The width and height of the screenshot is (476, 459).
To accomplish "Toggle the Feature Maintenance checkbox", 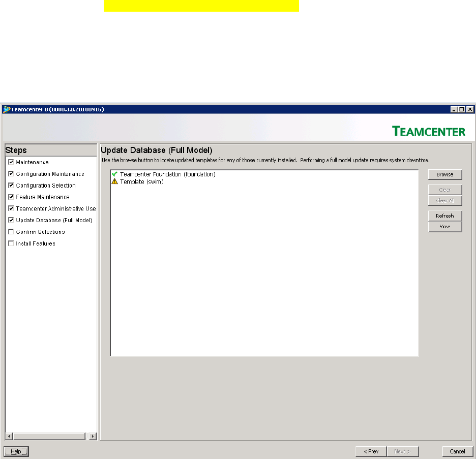I will 11,197.
